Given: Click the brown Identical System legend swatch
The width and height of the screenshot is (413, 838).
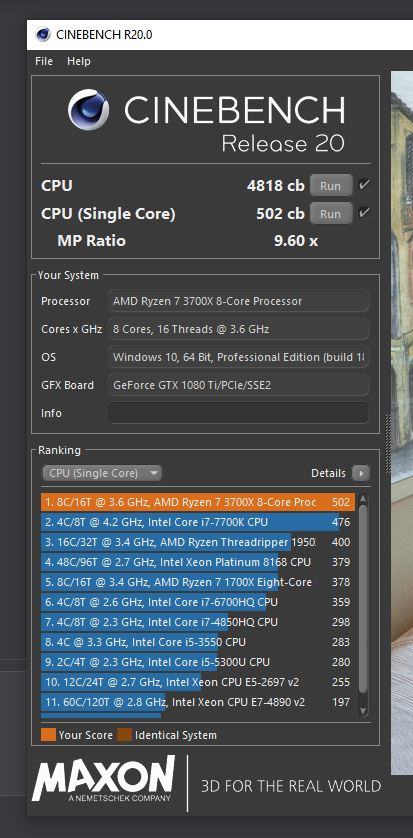Looking at the screenshot, I should [x=124, y=735].
